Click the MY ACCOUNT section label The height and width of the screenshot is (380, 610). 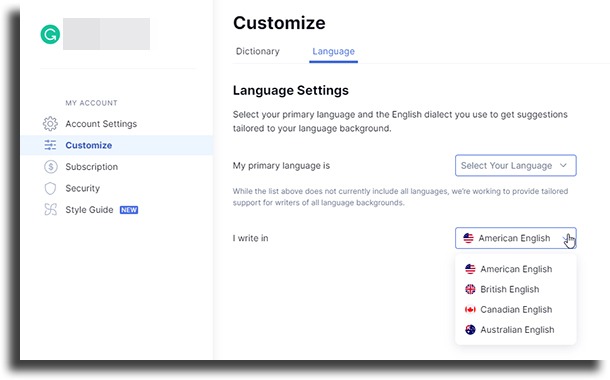pos(91,103)
